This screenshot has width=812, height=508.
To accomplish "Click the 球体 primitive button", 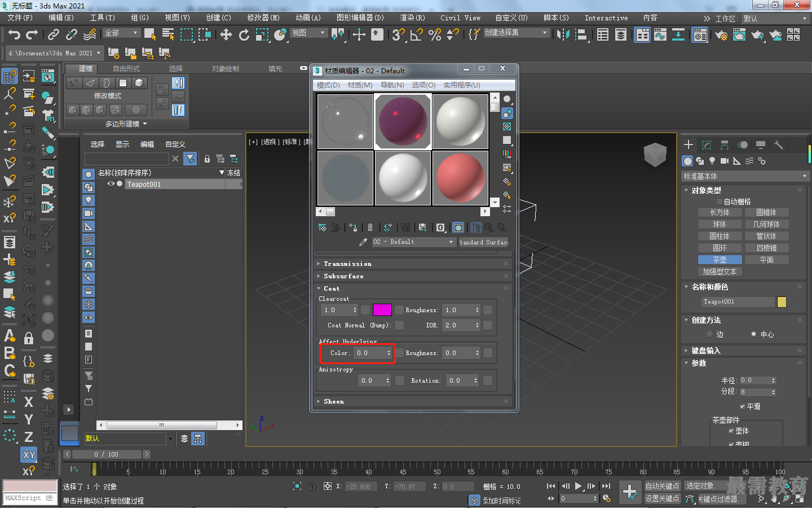I will 720,225.
